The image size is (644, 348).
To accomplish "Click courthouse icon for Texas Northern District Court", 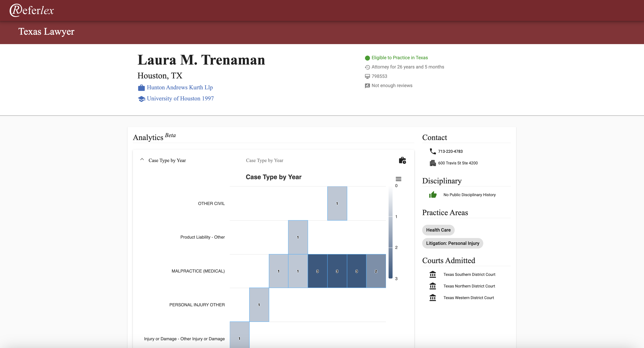I will coord(433,286).
